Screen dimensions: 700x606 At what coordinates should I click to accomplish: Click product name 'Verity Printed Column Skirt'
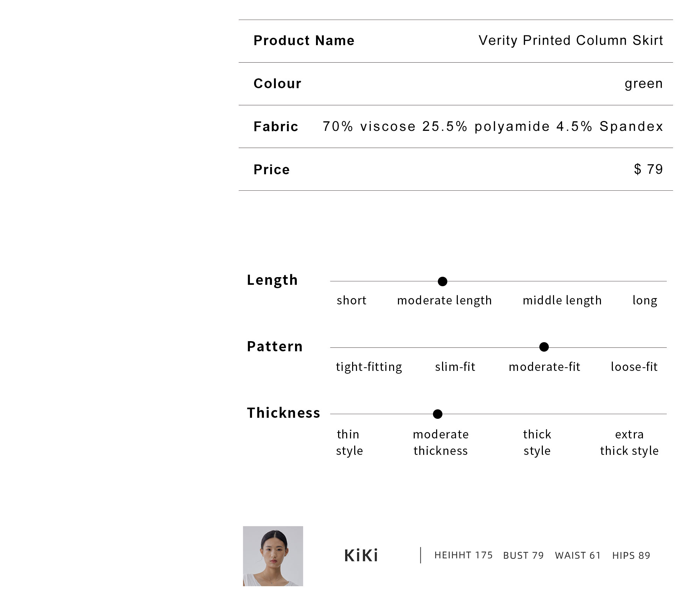(570, 41)
